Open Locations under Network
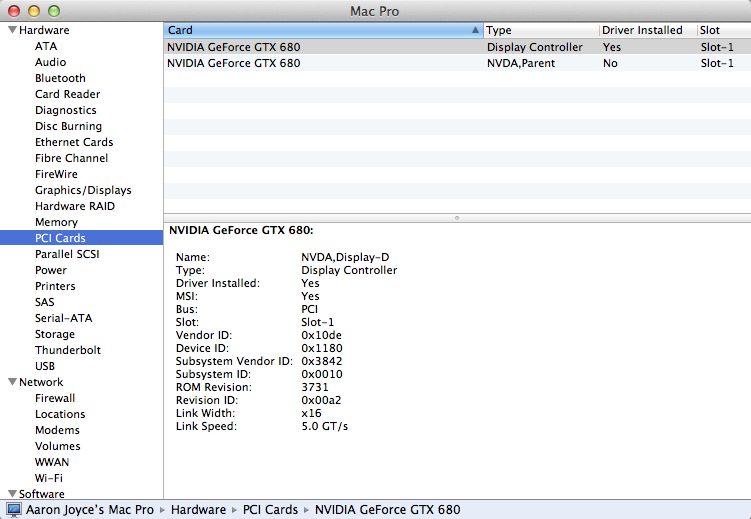 60,414
